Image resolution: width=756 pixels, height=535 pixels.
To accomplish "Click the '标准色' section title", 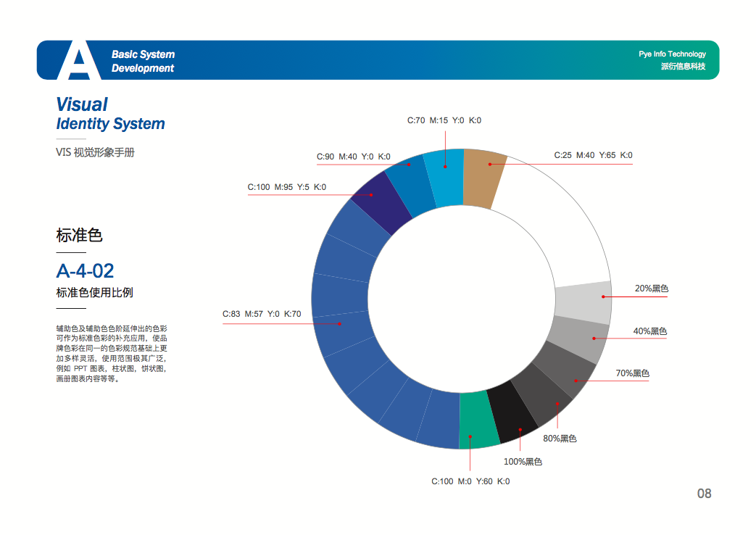I will point(79,236).
